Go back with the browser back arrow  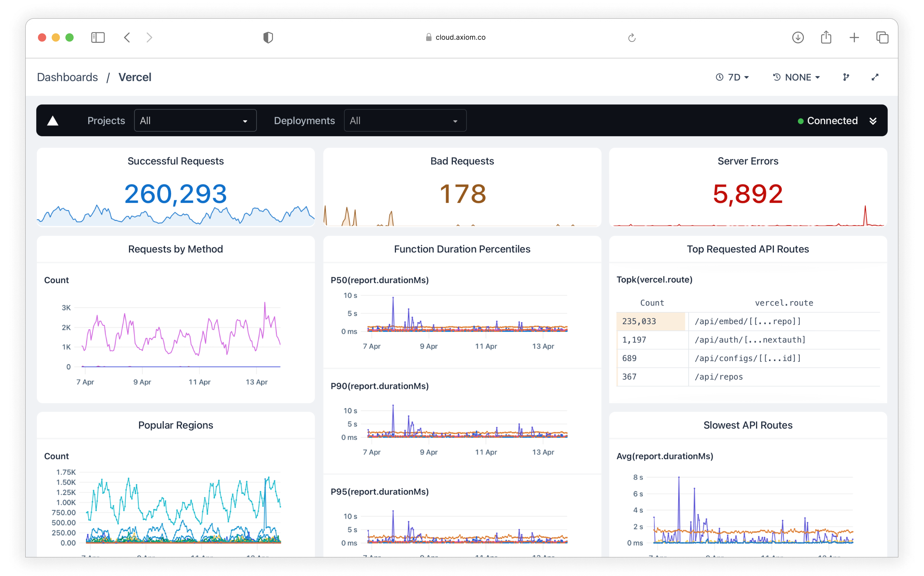[127, 37]
